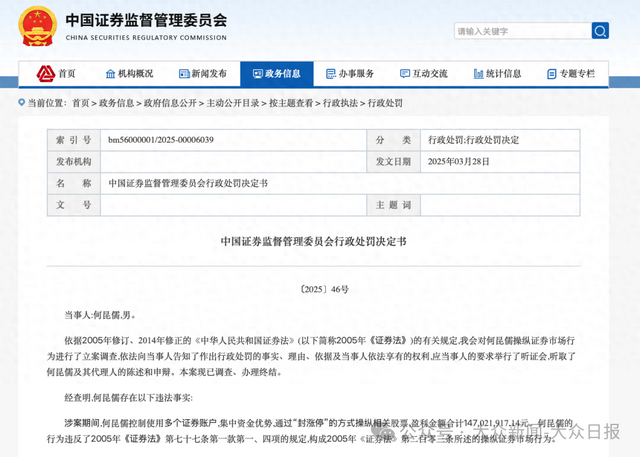Image resolution: width=640 pixels, height=457 pixels.
Task: Click the 行政处罚;行政处罚决定 category value
Action: (473, 140)
